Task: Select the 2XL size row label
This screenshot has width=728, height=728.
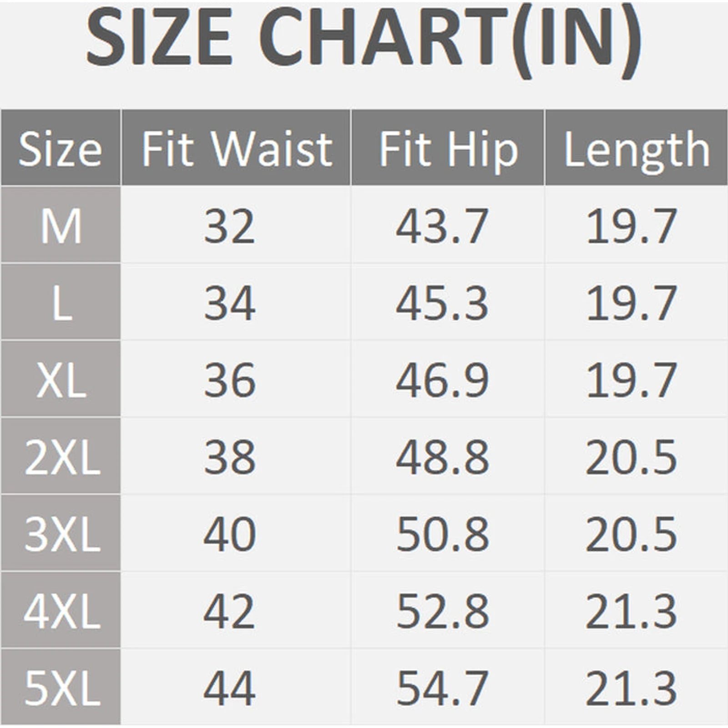Action: 61,456
